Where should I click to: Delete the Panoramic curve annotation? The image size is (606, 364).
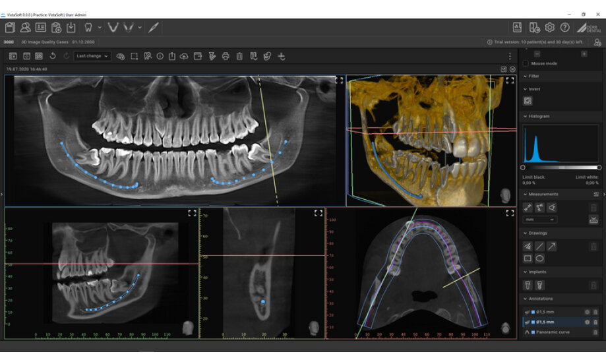[x=595, y=332]
